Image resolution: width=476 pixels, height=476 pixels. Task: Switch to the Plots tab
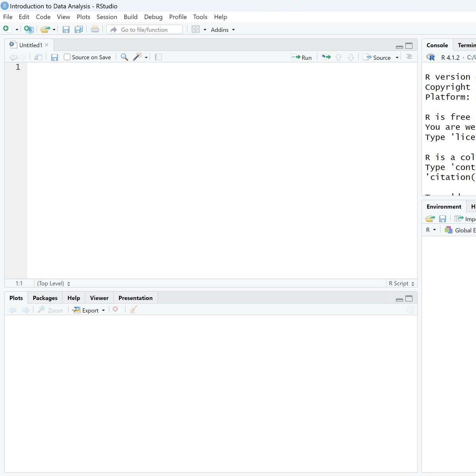[x=16, y=298]
